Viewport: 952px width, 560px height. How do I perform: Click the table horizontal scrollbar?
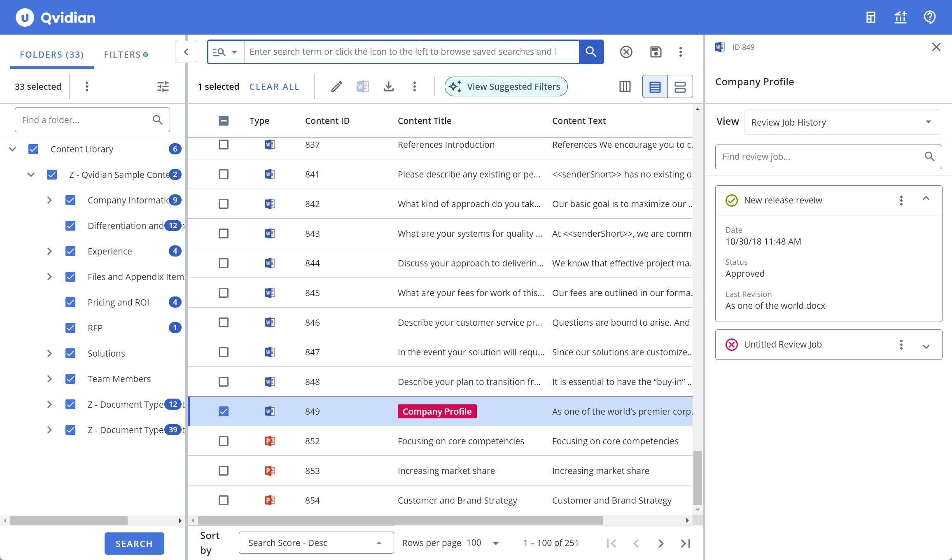click(x=400, y=520)
